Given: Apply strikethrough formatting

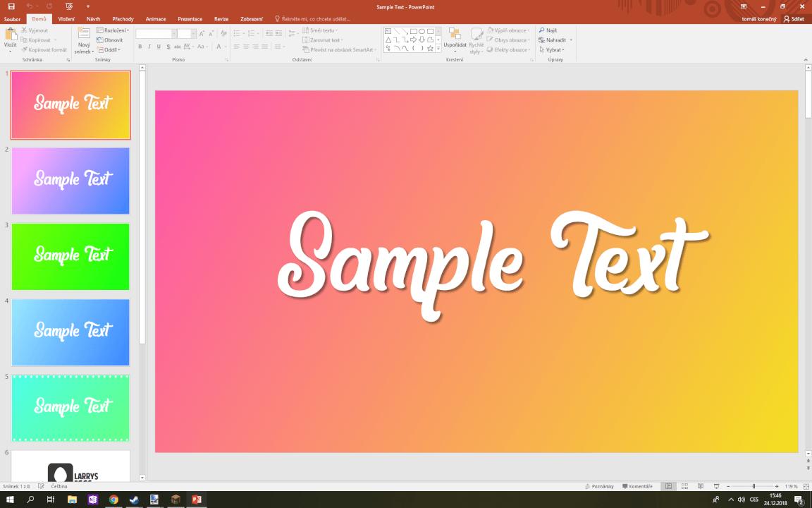Looking at the screenshot, I should [168, 47].
